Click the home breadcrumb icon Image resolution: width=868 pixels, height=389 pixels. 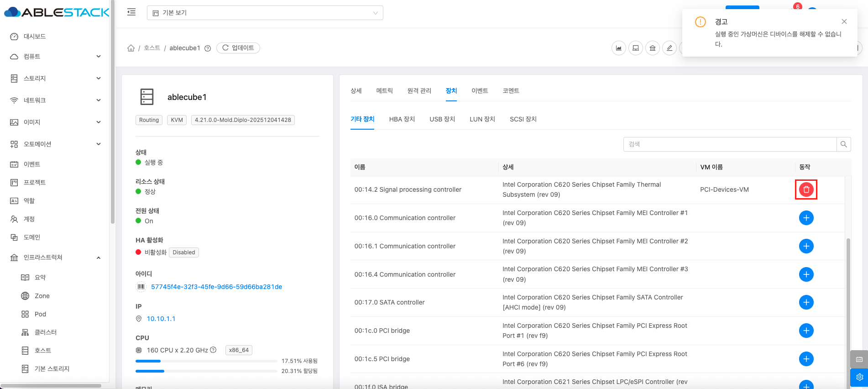[x=131, y=48]
